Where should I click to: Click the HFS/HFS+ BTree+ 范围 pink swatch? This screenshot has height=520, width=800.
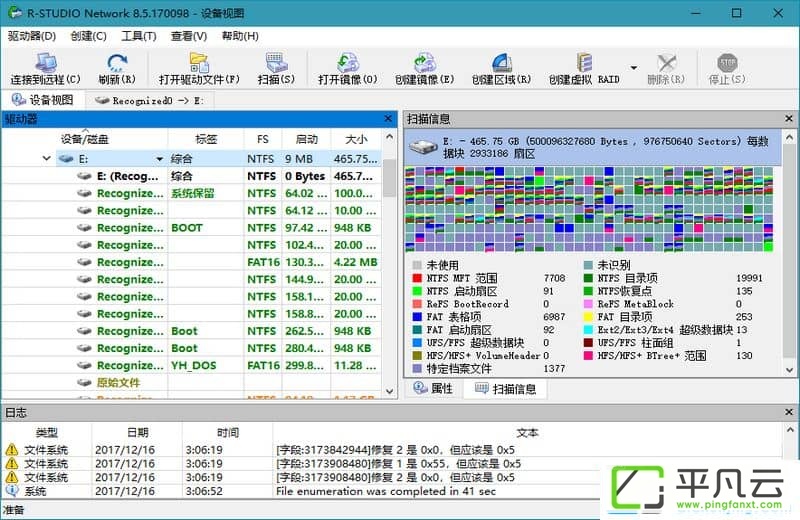coord(588,355)
